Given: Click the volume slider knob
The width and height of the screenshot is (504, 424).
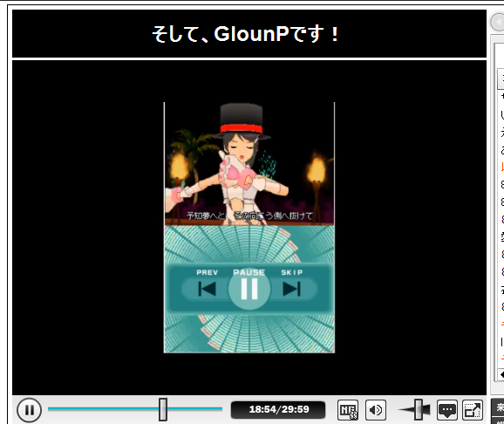Looking at the screenshot, I should coord(419,409).
